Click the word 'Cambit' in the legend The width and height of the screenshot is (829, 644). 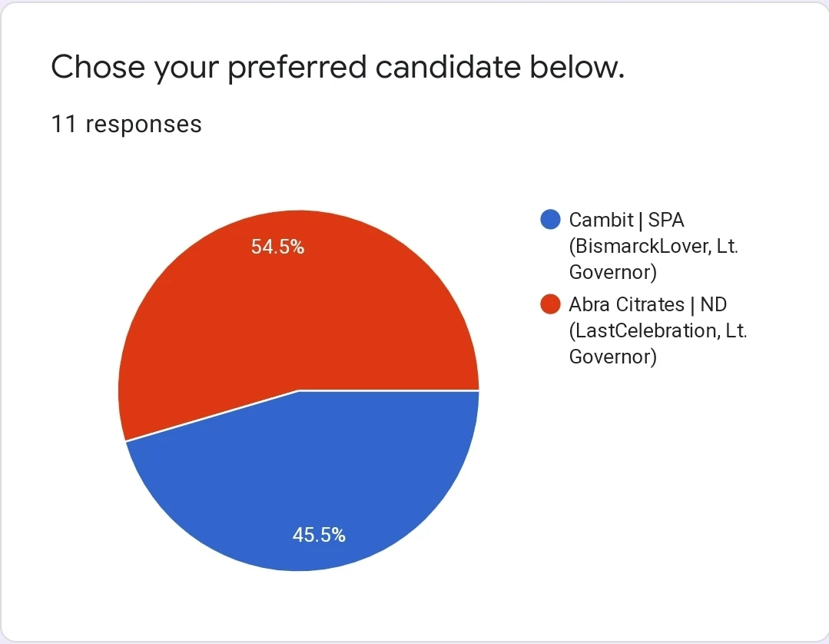600,220
